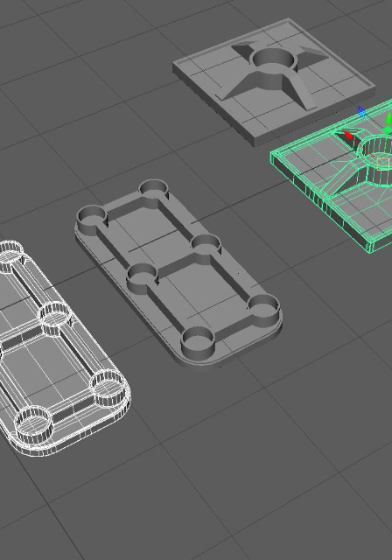This screenshot has height=560, width=392.
Task: Select farthest corner cylinder on solid six-cylinder plate
Action: tap(153, 189)
